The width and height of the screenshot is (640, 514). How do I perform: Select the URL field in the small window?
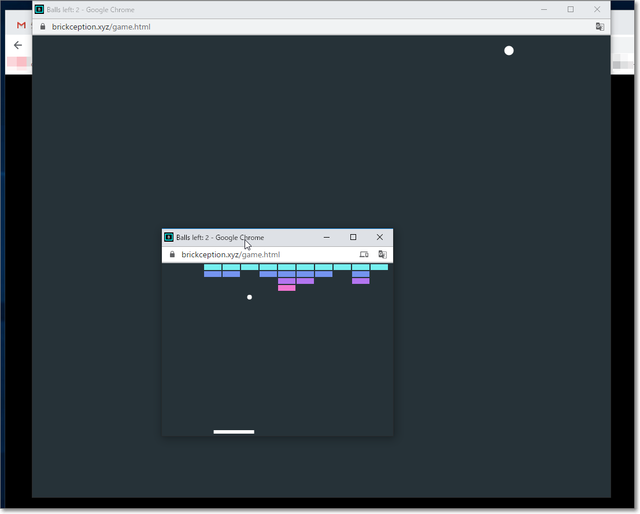(260, 255)
